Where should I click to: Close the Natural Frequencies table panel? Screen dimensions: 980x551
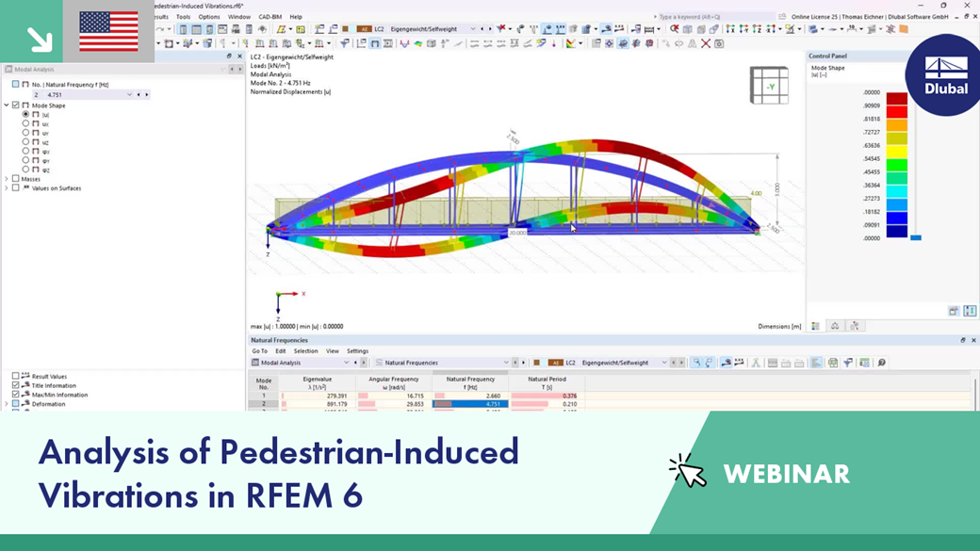point(973,340)
